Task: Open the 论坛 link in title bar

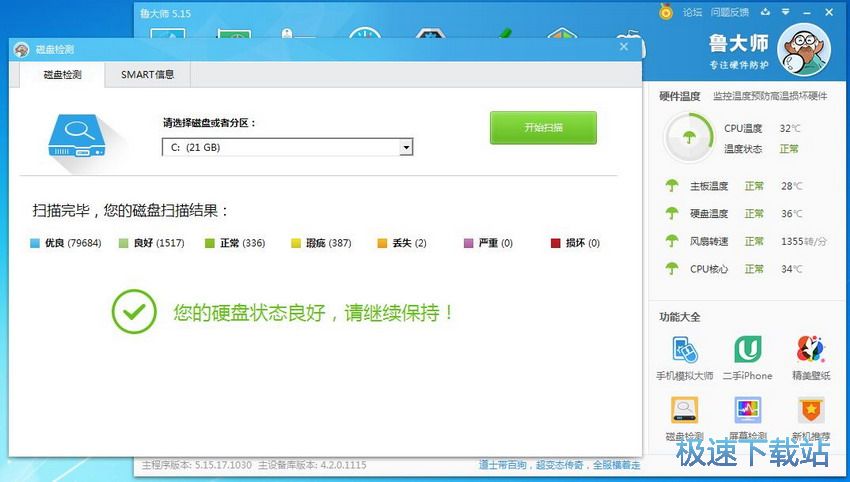Action: [692, 12]
